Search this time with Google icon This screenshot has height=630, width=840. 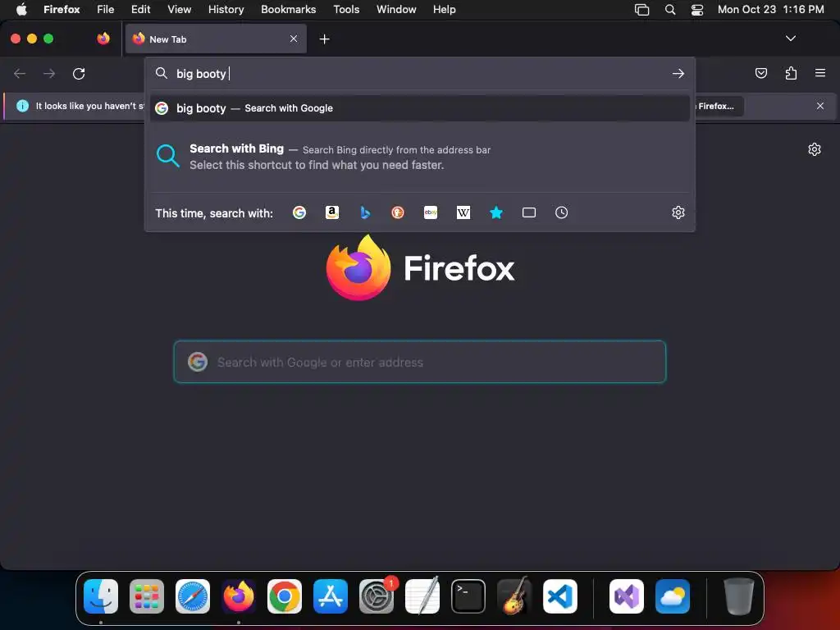pyautogui.click(x=299, y=212)
